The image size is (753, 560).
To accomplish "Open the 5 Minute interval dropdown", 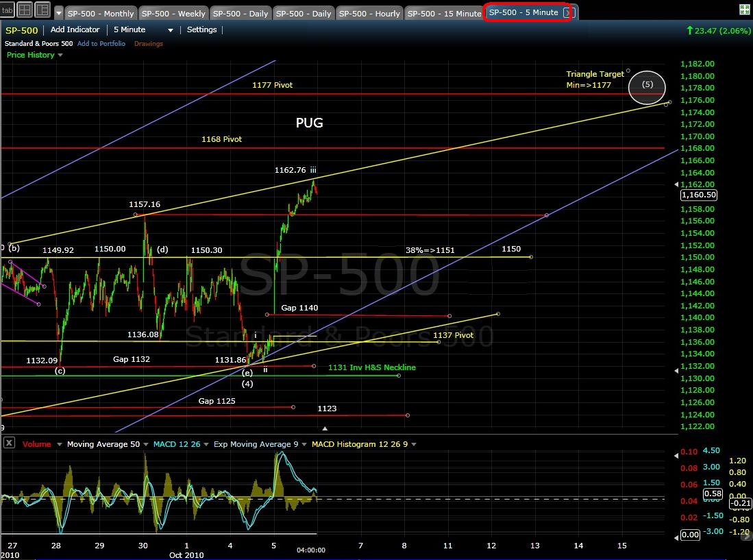I will (x=170, y=30).
